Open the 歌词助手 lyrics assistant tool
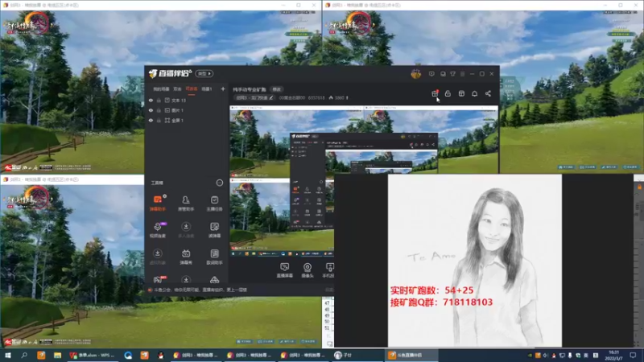 pyautogui.click(x=214, y=257)
